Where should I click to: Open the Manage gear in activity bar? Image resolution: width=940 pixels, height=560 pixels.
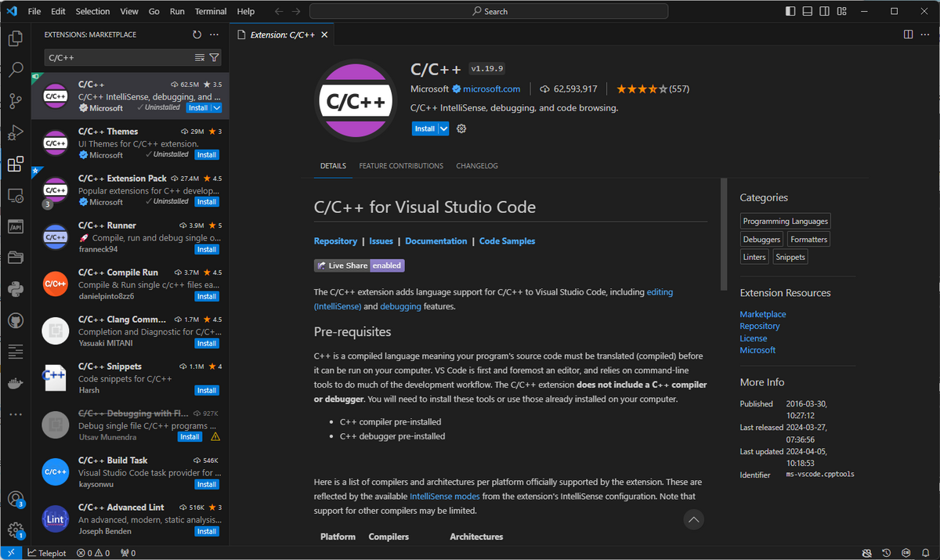click(x=16, y=530)
